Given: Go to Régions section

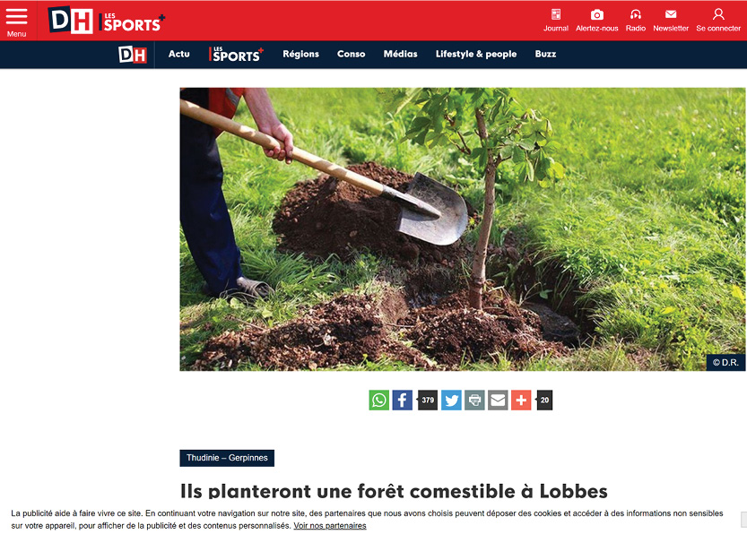Looking at the screenshot, I should [300, 54].
